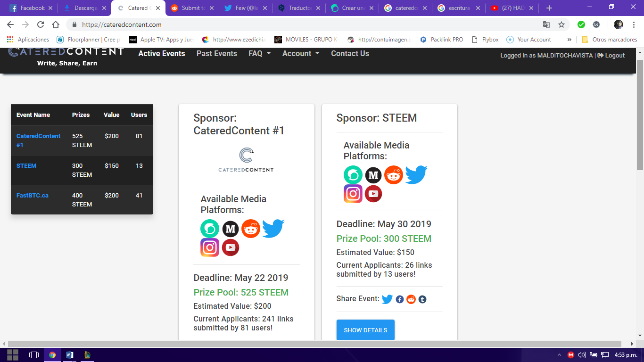Open the Chrome three-dot menu
The image size is (644, 362).
(634, 25)
